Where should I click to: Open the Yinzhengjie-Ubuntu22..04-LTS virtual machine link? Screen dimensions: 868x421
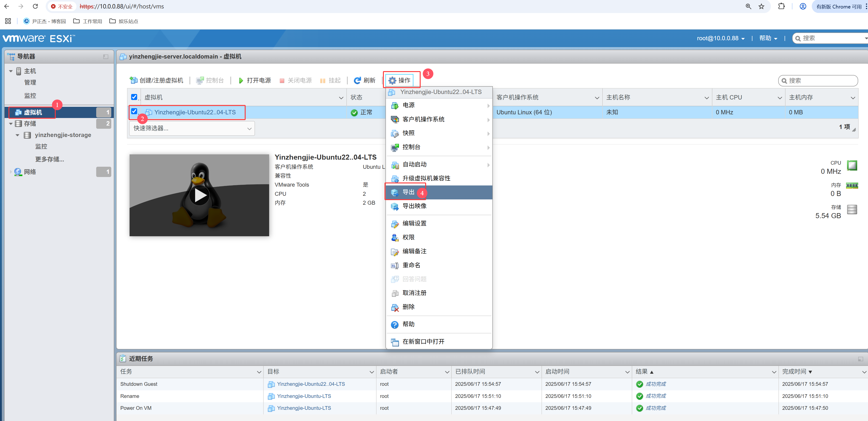point(195,112)
